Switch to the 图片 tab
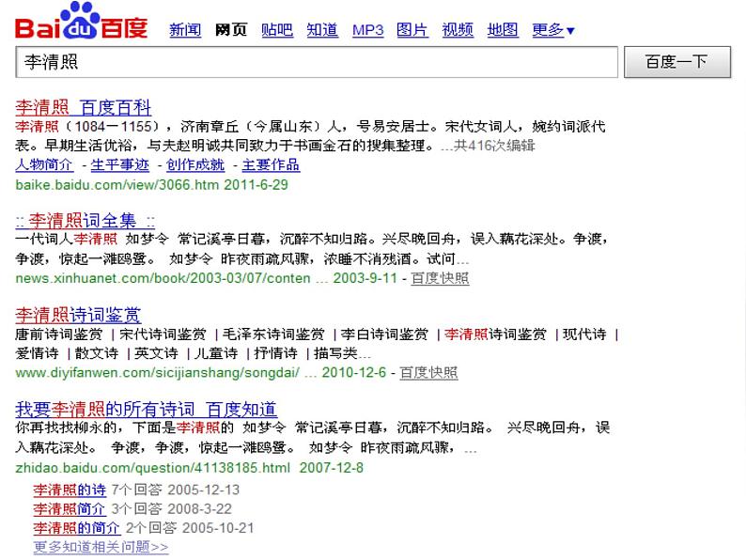The width and height of the screenshot is (746, 560). [412, 30]
